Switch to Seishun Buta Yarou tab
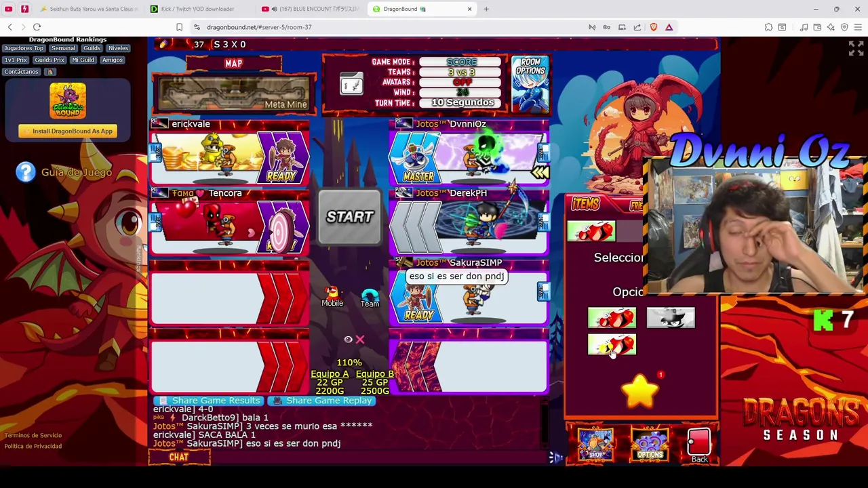 88,9
